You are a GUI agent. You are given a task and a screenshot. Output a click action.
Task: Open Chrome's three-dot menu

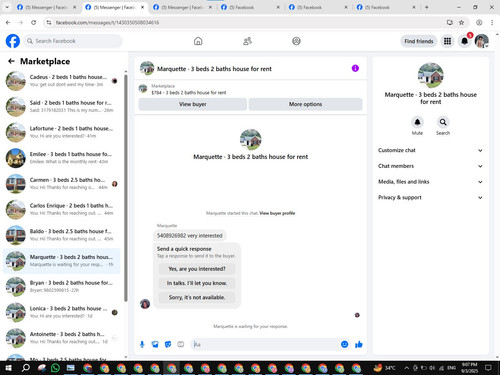click(x=492, y=22)
